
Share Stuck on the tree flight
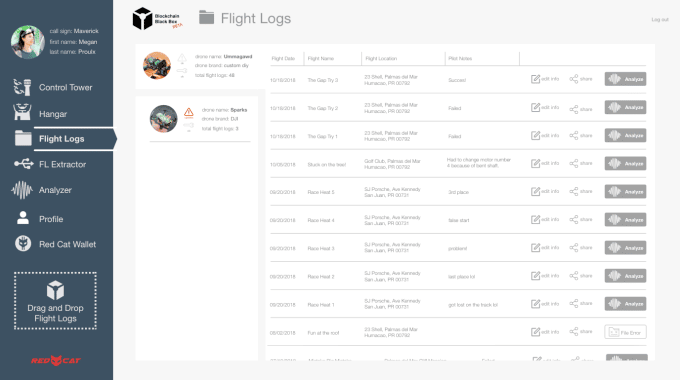[581, 163]
